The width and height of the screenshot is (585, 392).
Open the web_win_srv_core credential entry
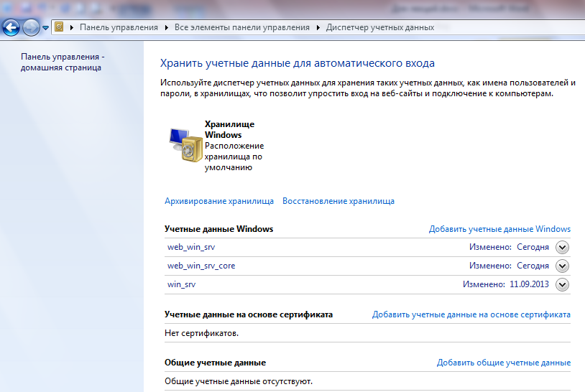tap(201, 266)
